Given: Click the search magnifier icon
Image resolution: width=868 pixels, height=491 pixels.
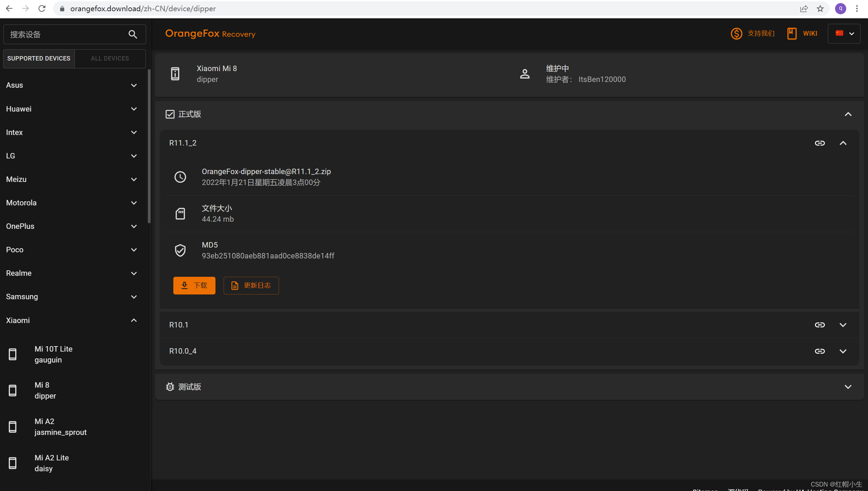Looking at the screenshot, I should point(133,34).
